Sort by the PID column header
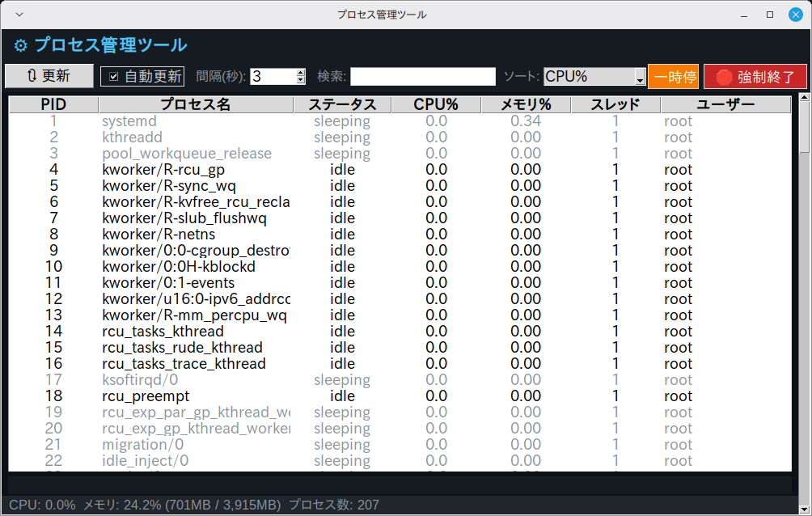Image resolution: width=812 pixels, height=516 pixels. coord(54,104)
